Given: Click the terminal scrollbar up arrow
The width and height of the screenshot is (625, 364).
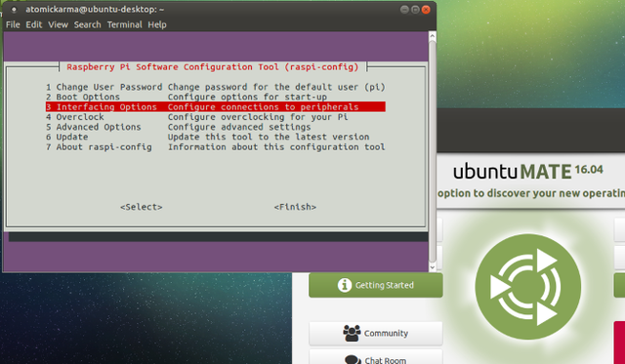Looking at the screenshot, I should pos(433,36).
